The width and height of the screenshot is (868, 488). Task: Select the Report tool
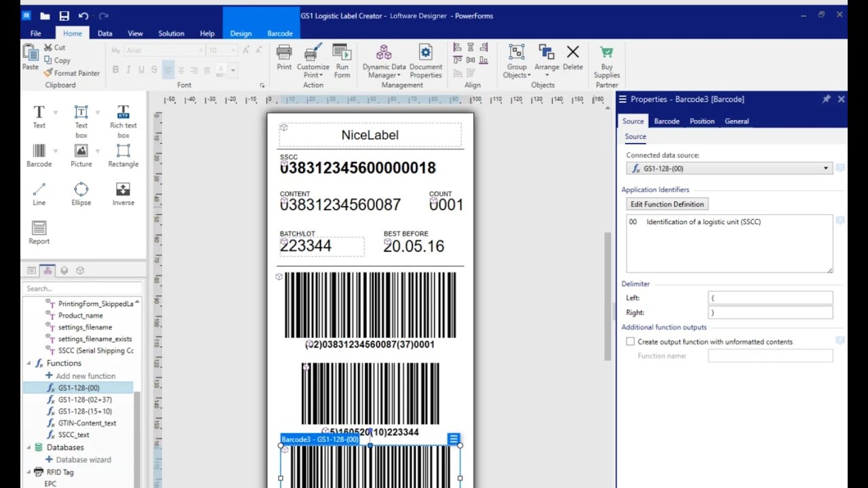(x=39, y=233)
